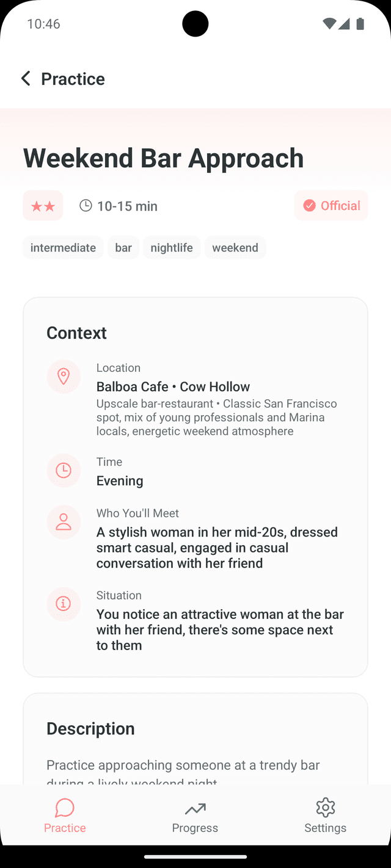Screen dimensions: 391x868
Task: Tap the bar tag chip
Action: tap(123, 248)
